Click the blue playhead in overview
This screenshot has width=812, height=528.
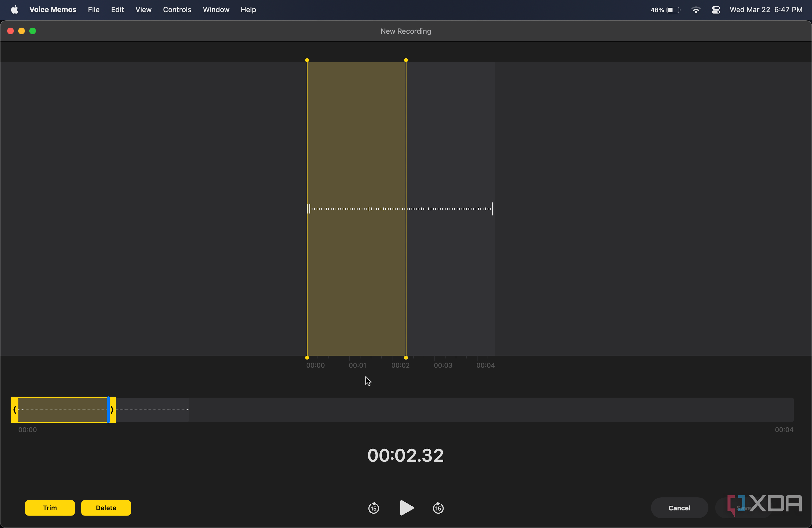point(108,410)
